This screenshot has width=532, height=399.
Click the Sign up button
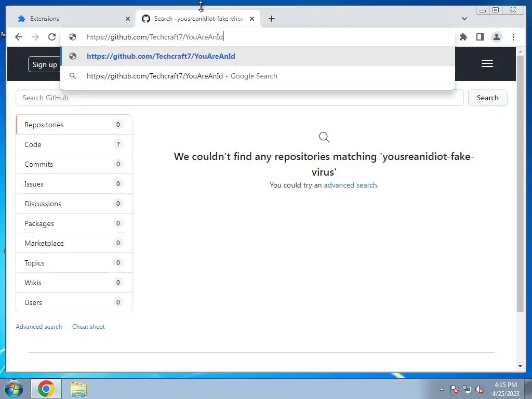click(x=45, y=64)
